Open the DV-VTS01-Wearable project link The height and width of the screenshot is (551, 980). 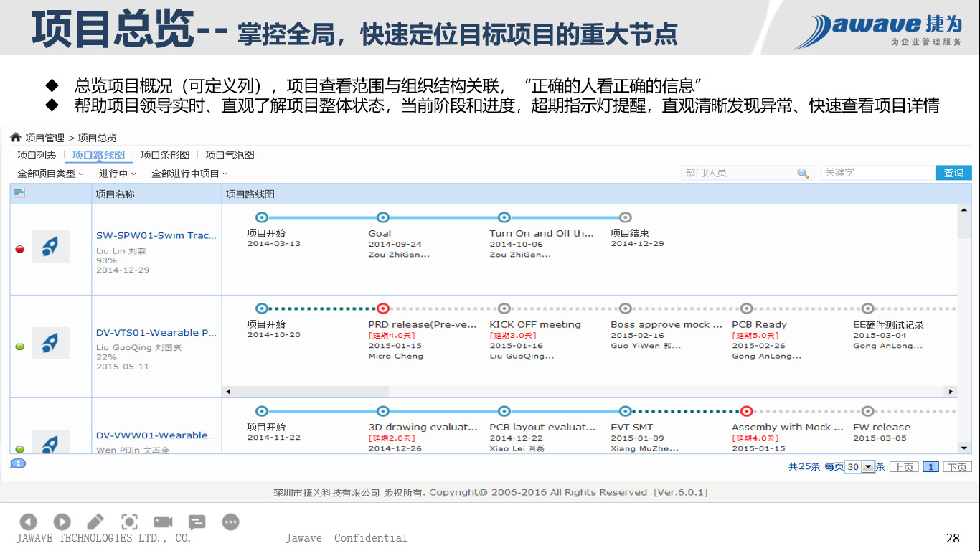pos(156,333)
